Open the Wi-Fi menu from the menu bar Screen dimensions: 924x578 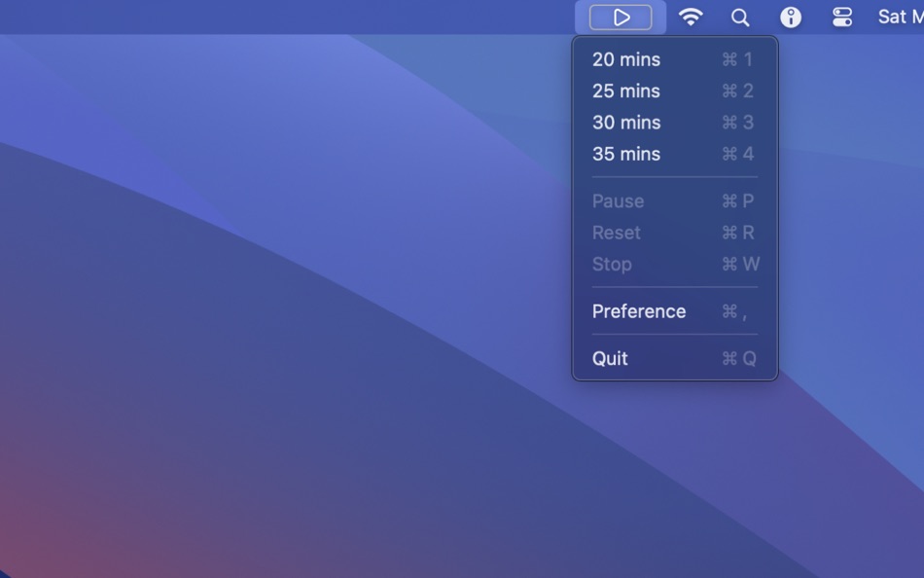pos(692,17)
